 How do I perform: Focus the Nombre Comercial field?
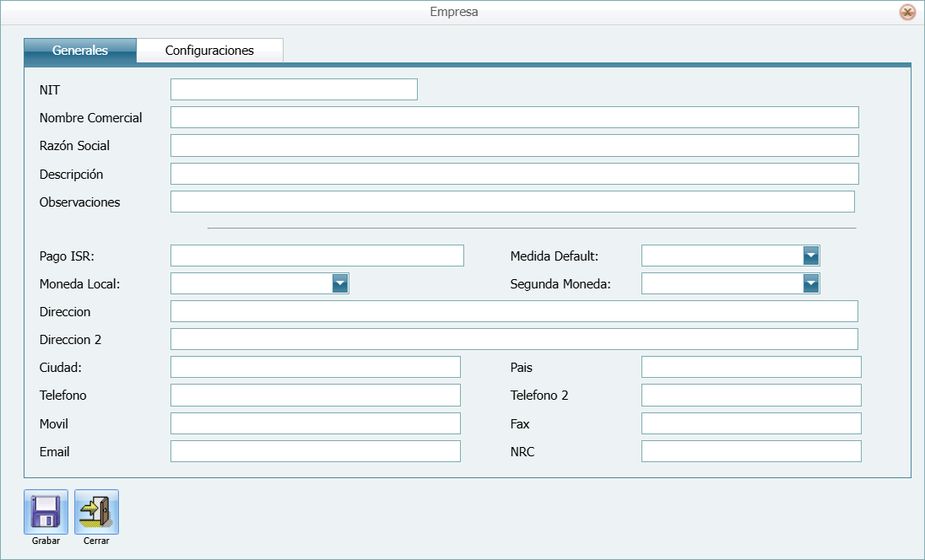click(x=514, y=117)
